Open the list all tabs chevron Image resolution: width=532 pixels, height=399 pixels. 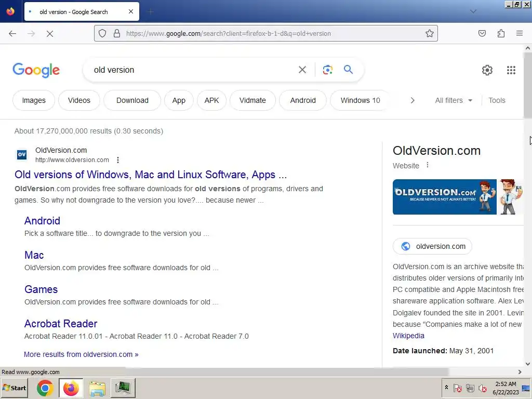tap(473, 11)
